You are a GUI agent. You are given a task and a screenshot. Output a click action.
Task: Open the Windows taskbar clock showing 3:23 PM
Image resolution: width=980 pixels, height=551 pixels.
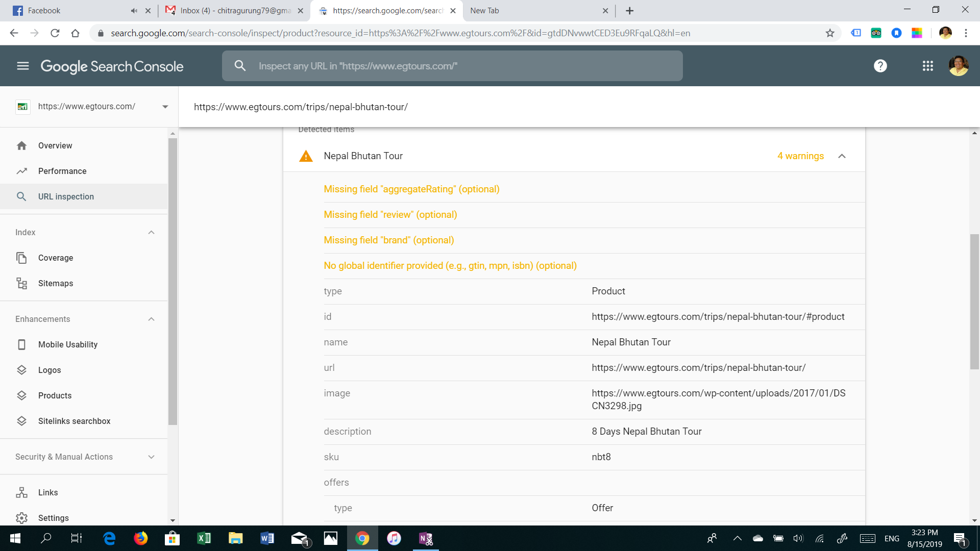[x=924, y=538]
